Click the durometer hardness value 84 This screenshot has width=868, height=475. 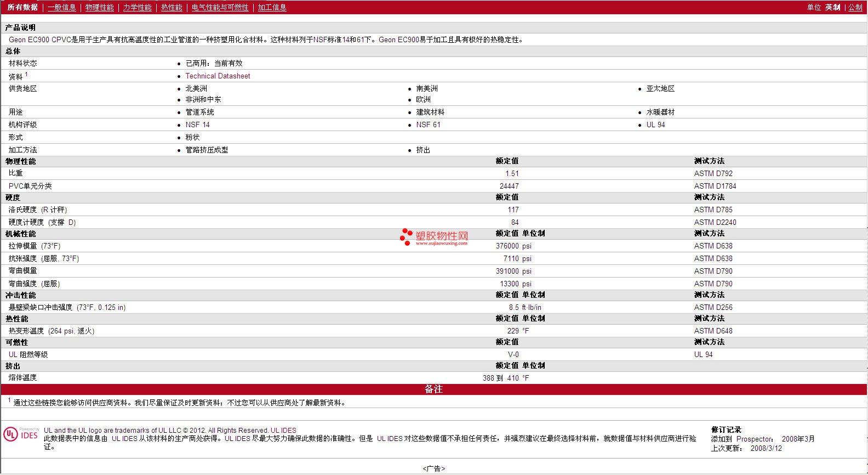coord(515,223)
